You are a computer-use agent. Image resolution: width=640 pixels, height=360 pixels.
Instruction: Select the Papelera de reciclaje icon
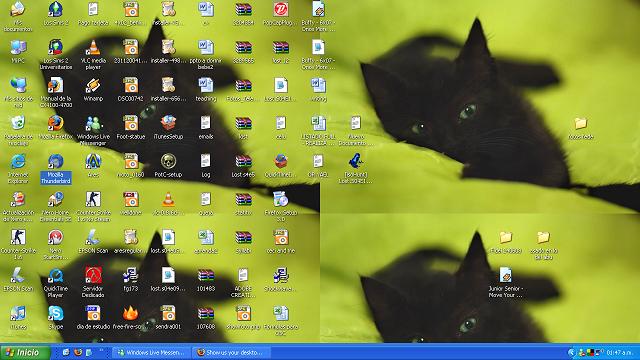point(18,131)
